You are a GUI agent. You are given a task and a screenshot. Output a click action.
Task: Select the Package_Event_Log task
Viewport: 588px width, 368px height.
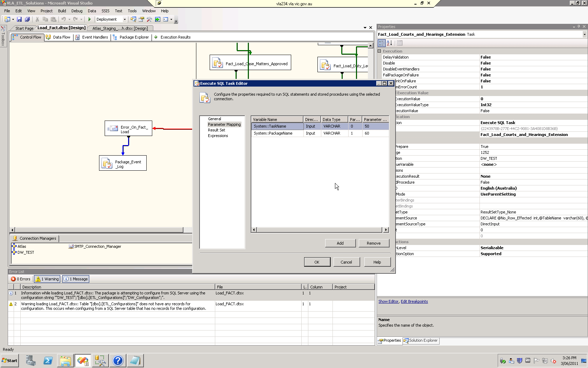(123, 163)
